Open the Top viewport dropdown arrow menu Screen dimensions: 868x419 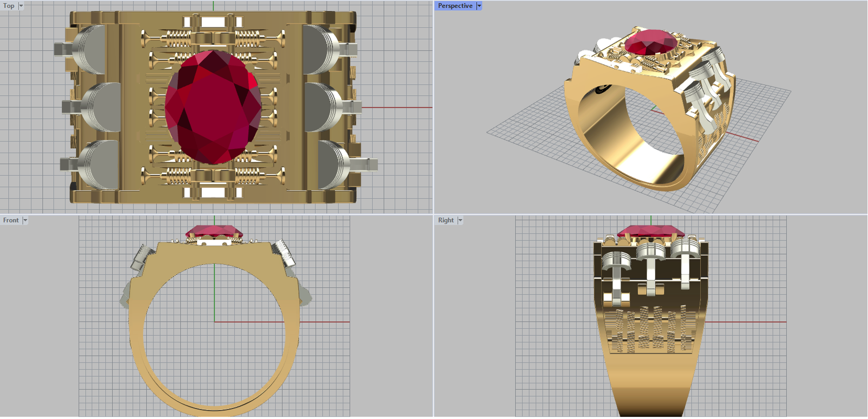click(21, 6)
